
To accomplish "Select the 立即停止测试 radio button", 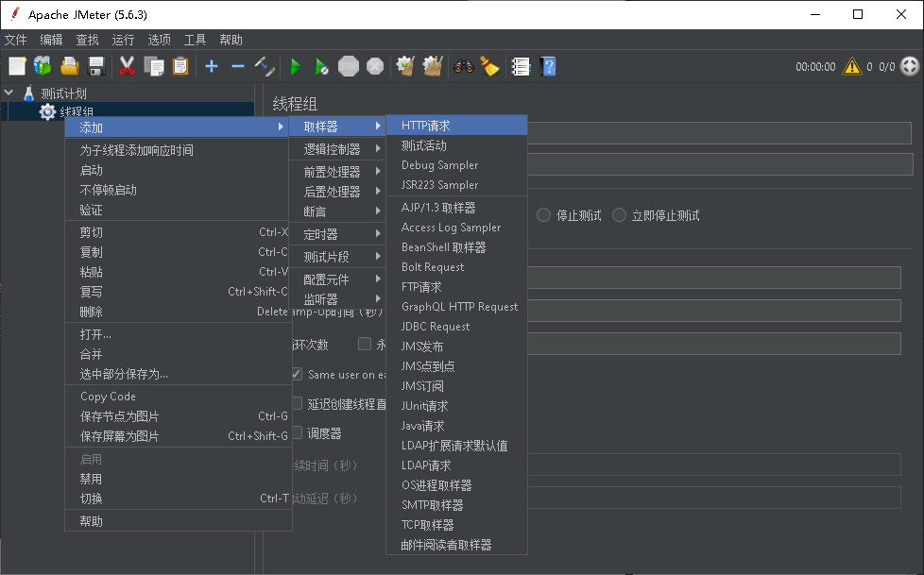I will point(619,215).
